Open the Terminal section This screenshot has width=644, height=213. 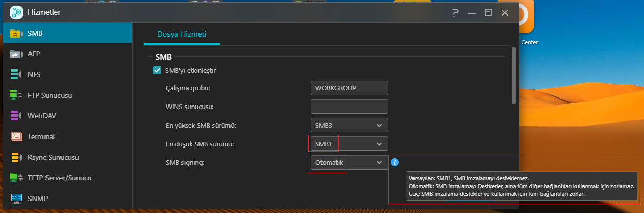66,136
